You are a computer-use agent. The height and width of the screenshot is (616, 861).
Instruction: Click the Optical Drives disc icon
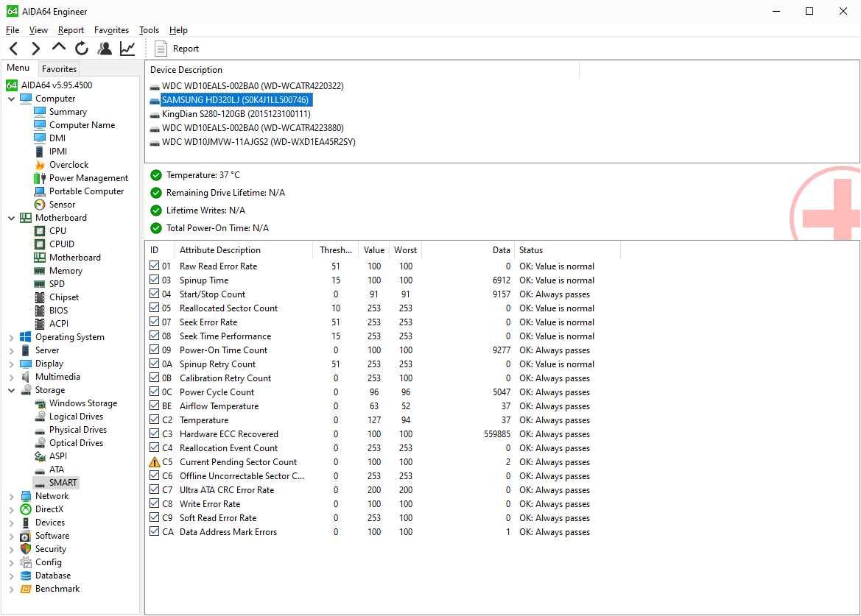tap(40, 443)
